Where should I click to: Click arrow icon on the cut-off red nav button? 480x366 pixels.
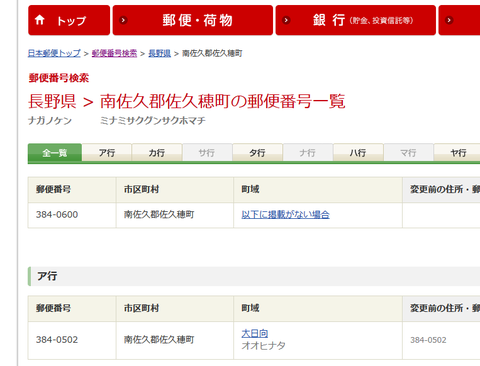click(449, 20)
